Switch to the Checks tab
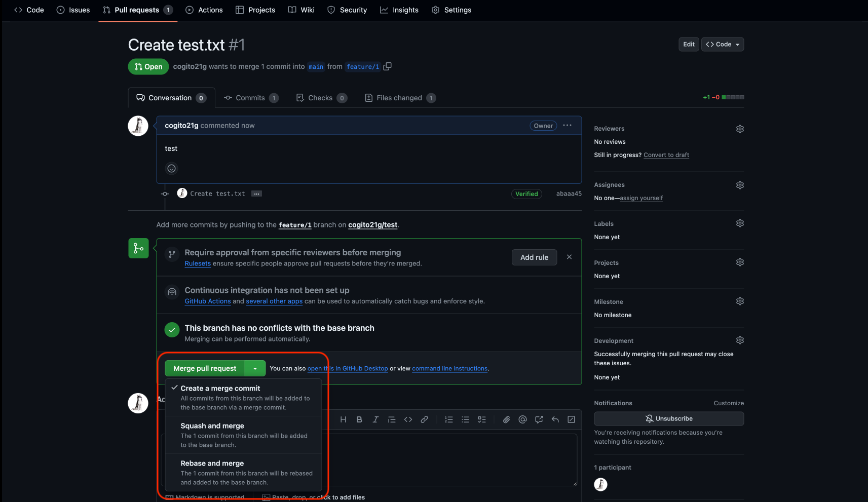This screenshot has width=868, height=502. coord(322,98)
